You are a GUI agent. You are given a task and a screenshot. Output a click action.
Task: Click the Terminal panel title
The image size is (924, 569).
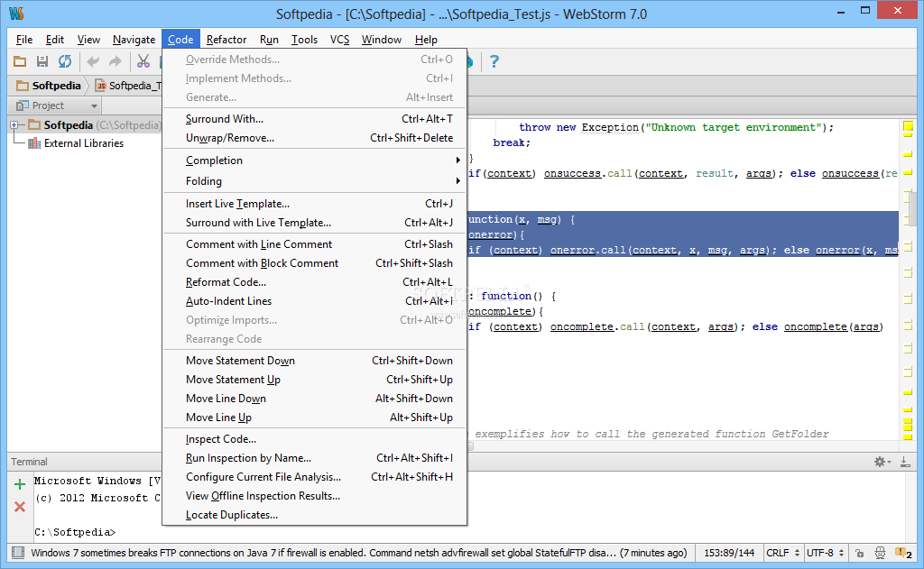click(x=29, y=462)
